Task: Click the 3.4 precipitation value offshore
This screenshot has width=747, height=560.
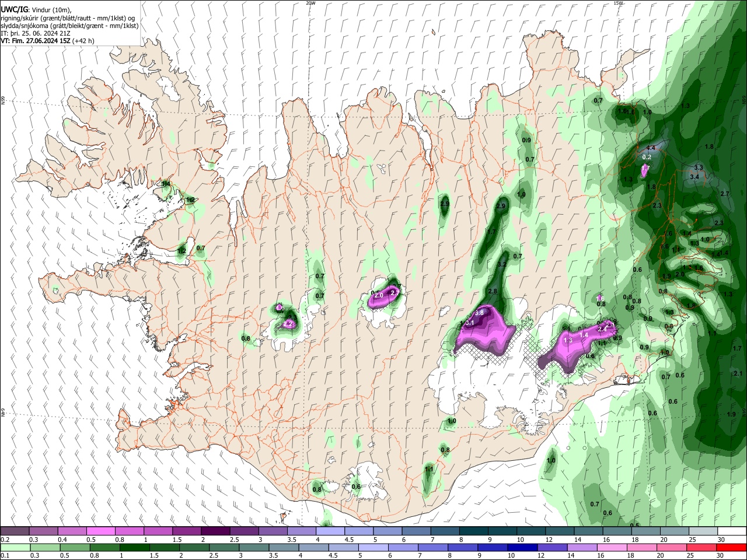Action: (x=694, y=177)
